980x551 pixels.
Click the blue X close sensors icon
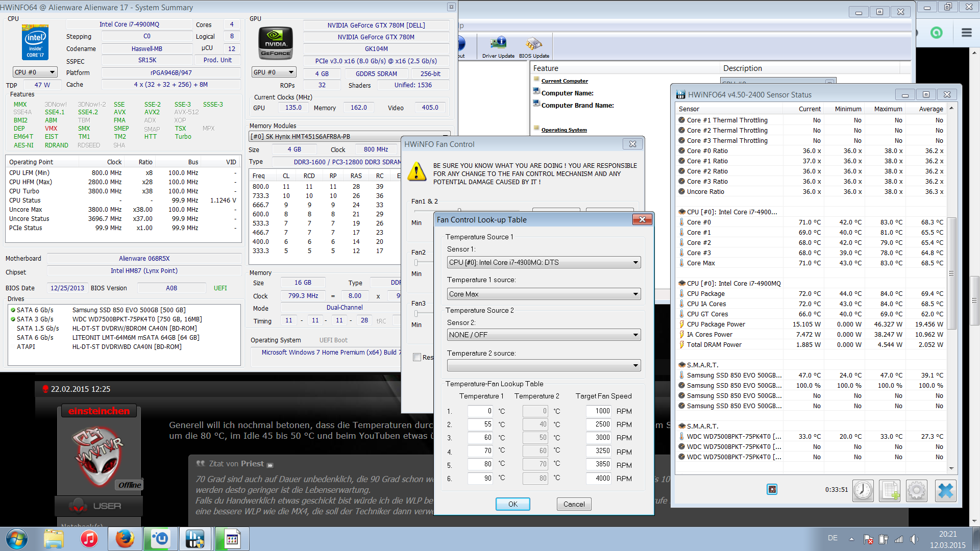[x=945, y=491]
